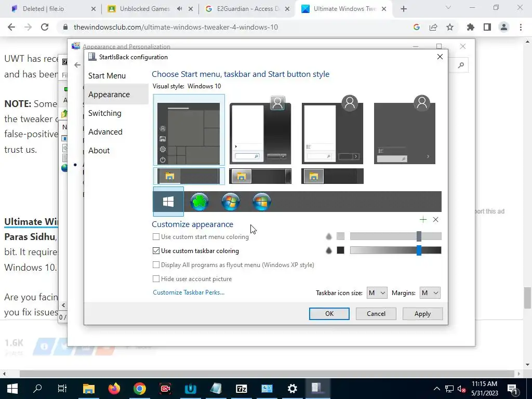Choose the third start menu style with round avatar
The image size is (532, 399).
point(332,130)
